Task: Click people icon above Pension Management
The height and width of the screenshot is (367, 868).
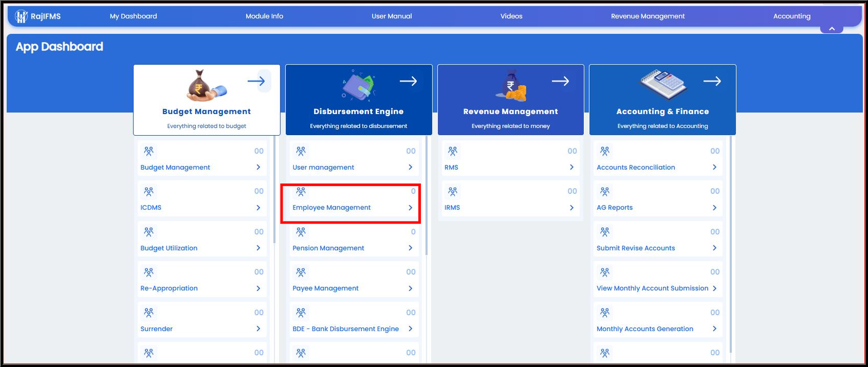Action: (x=301, y=232)
